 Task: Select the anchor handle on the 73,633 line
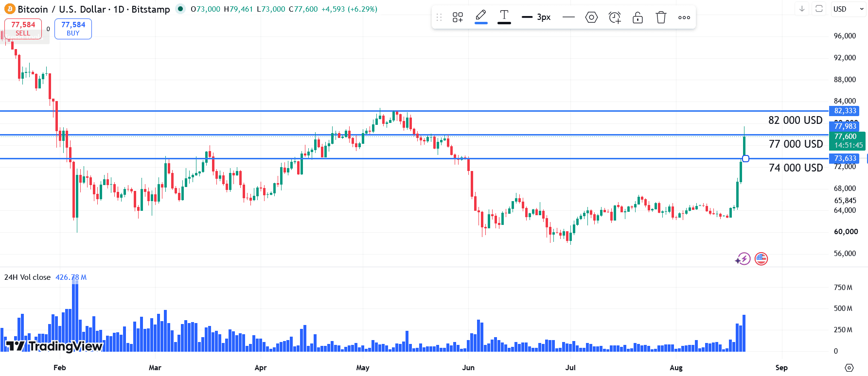(x=745, y=158)
